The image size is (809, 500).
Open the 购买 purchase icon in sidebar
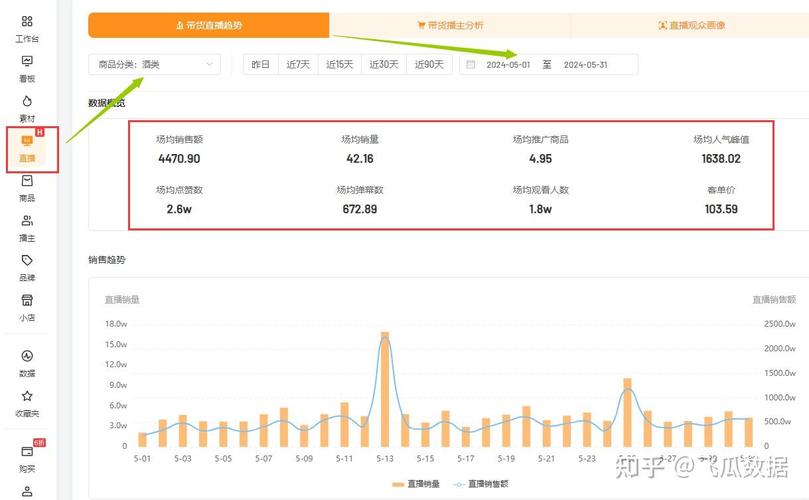coord(27,451)
